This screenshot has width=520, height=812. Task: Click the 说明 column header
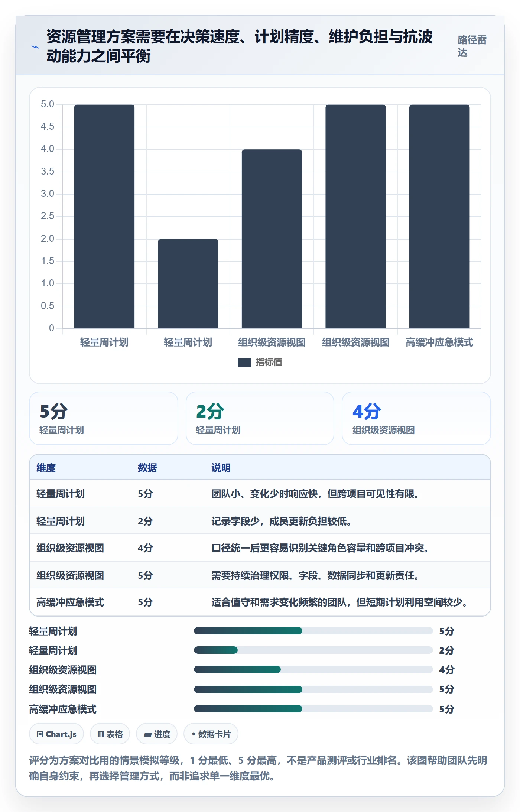click(221, 468)
